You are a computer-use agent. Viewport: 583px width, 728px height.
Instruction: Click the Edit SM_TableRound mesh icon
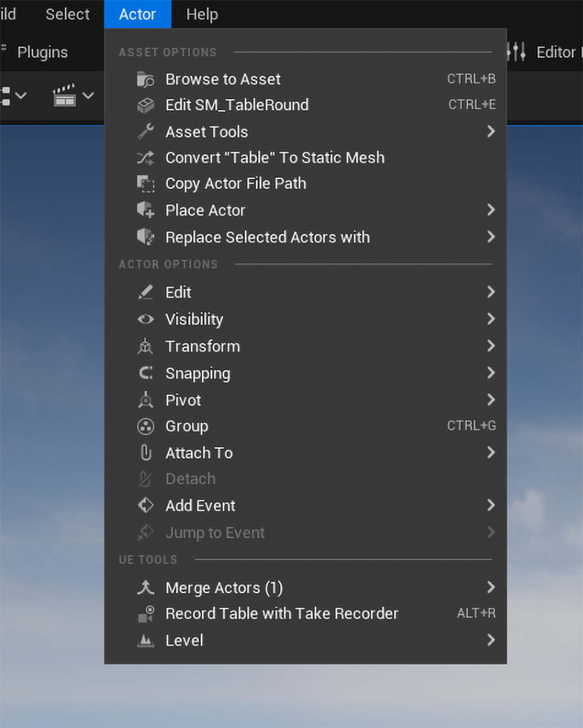pyautogui.click(x=146, y=106)
